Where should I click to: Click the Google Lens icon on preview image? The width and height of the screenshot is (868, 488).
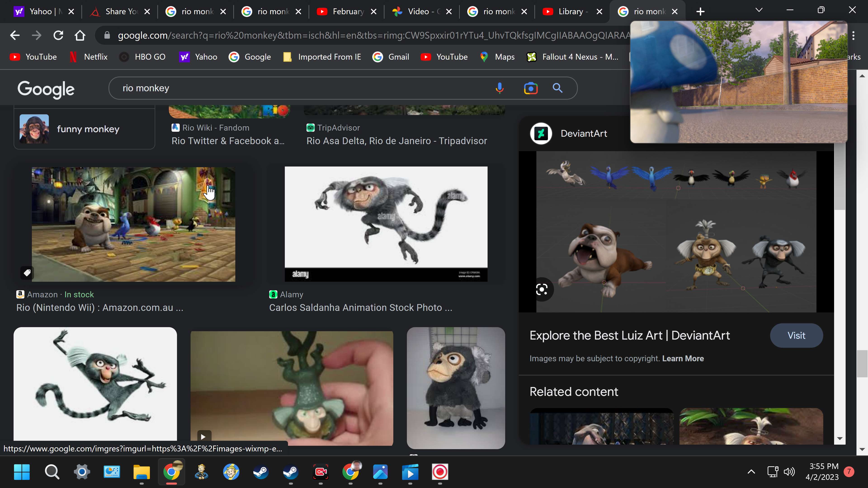[542, 289]
